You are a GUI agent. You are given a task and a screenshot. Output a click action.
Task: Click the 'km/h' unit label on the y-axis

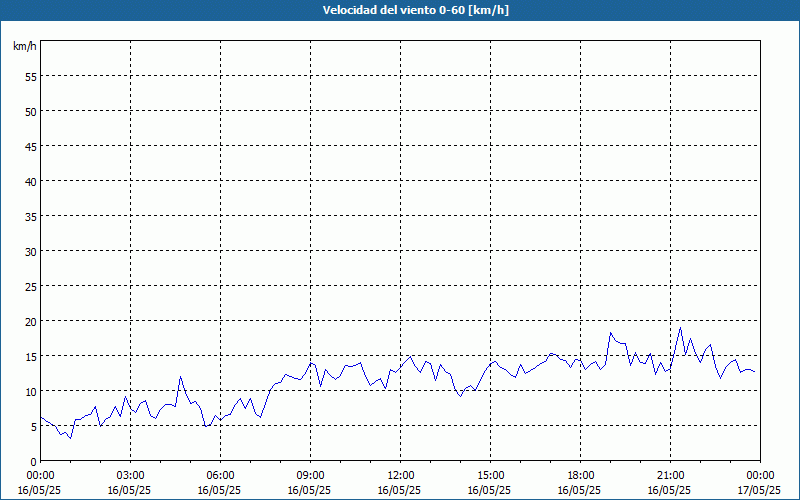24,46
